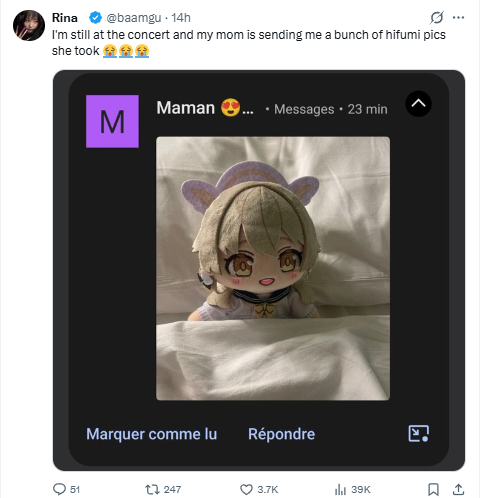Screen dimensions: 480x498
Task: Open the view analytics bar chart icon
Action: tap(340, 489)
